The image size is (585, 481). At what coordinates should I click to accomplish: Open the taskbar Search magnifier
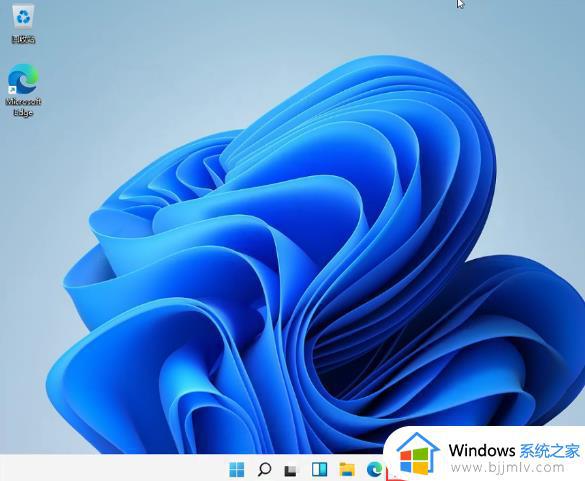[x=264, y=469]
